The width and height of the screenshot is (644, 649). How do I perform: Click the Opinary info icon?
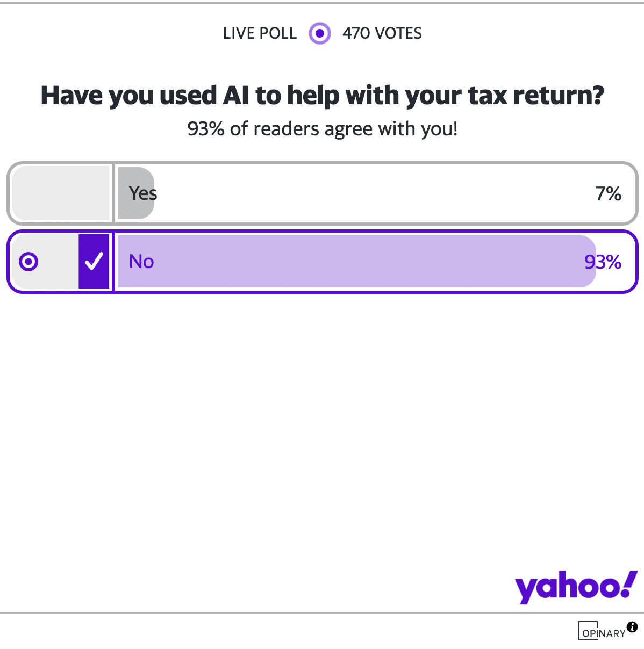click(x=632, y=626)
